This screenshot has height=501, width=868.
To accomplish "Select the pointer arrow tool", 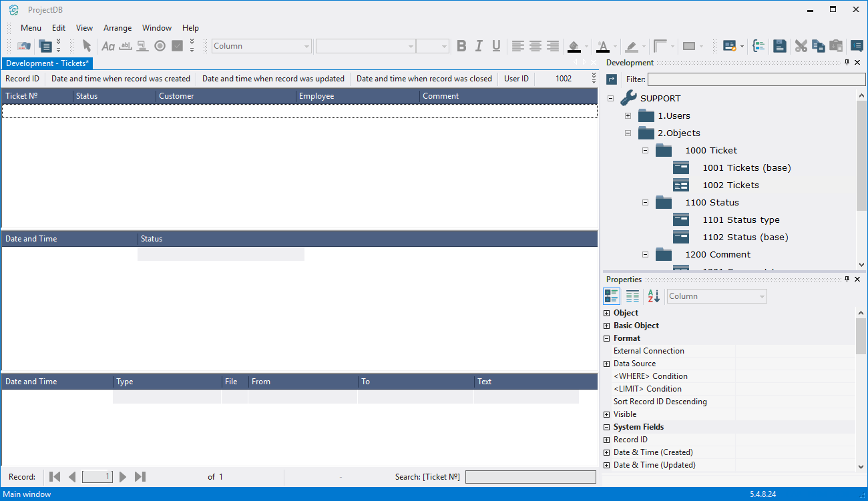I will point(86,46).
